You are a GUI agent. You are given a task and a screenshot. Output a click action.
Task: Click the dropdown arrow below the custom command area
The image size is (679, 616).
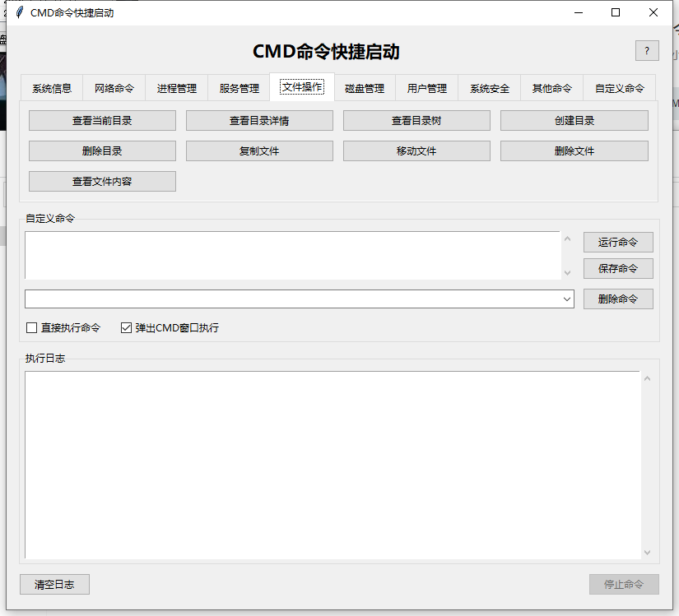568,299
